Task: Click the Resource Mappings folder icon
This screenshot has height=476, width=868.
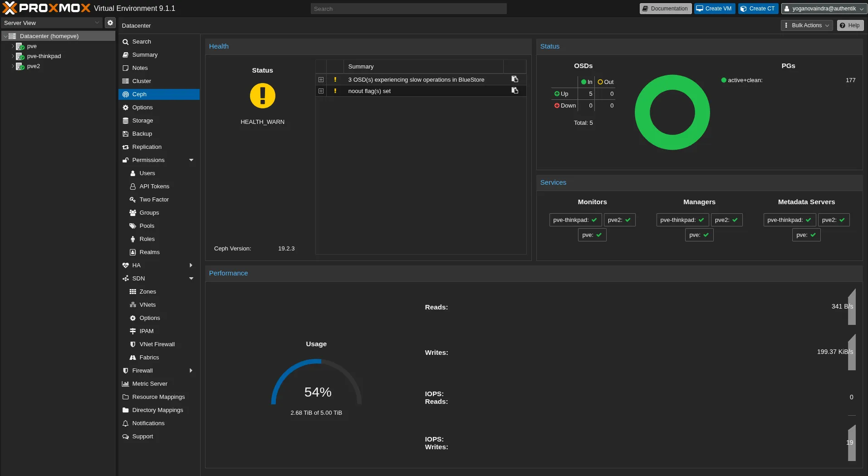Action: 126,397
